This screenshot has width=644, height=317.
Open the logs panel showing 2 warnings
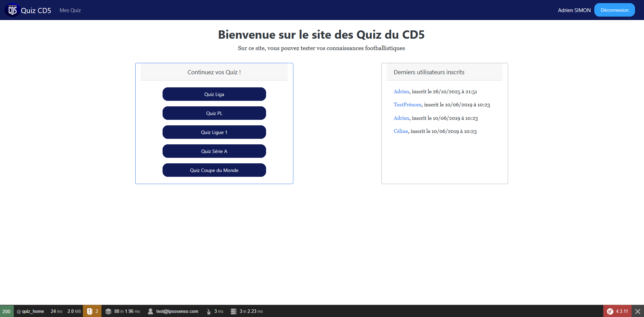(92, 311)
